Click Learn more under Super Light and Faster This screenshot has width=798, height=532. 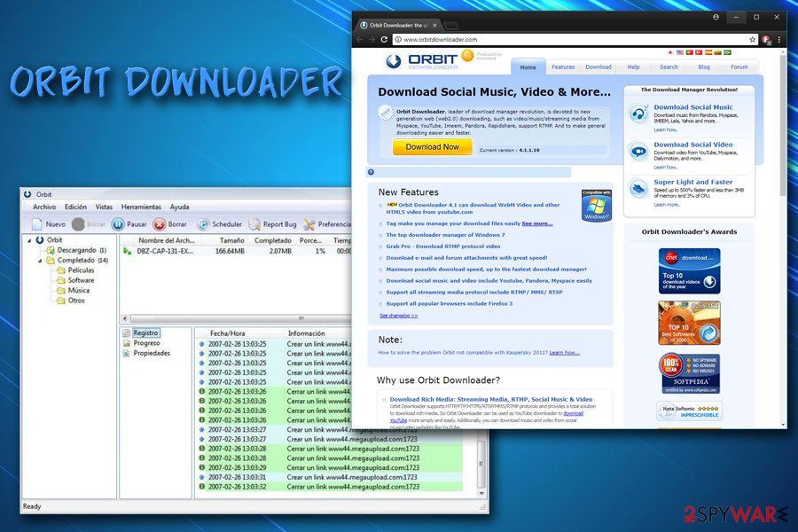(x=667, y=205)
